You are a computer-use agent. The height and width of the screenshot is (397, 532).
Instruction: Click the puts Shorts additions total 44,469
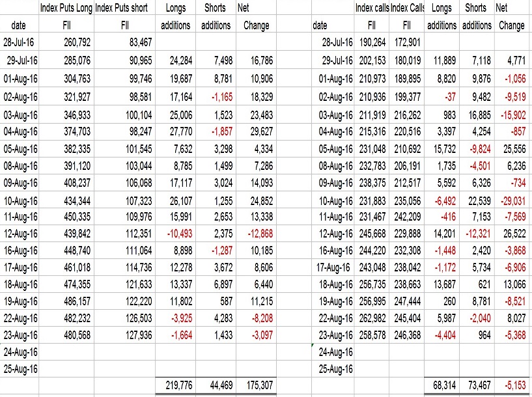216,386
